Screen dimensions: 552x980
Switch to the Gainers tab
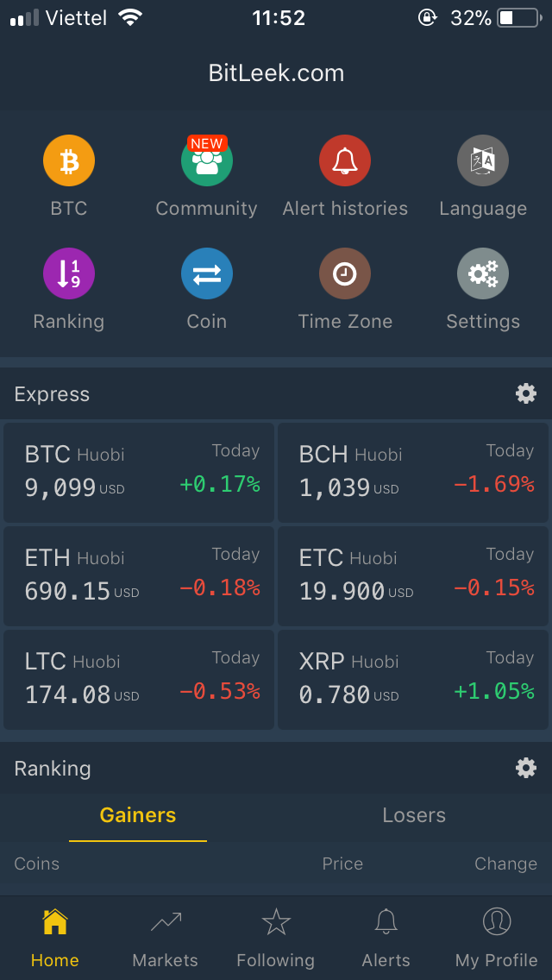pos(138,815)
